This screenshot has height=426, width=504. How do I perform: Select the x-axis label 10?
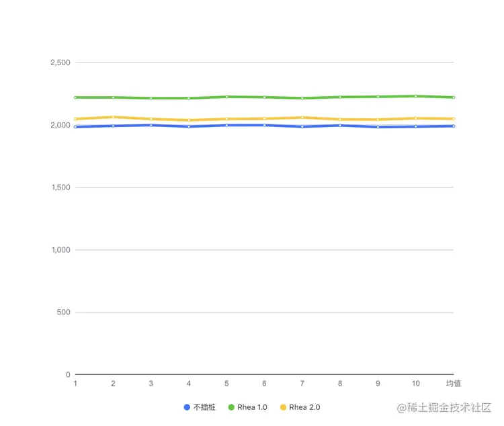416,383
